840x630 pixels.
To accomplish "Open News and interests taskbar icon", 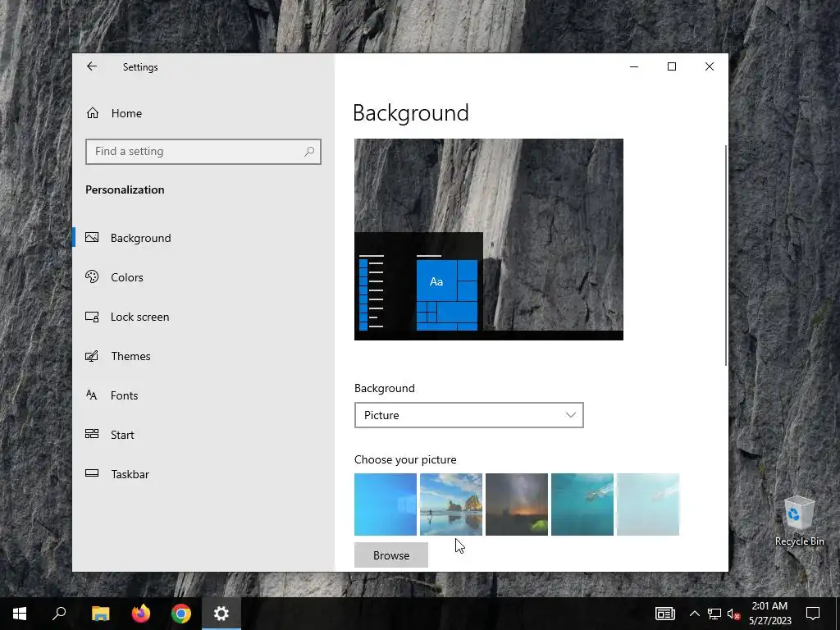I will (664, 614).
